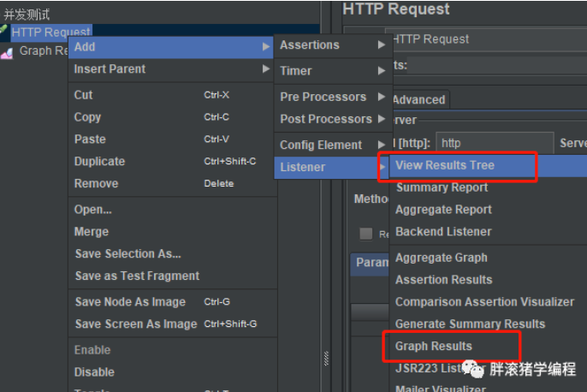
Task: Expand the Assertions submenu
Action: pos(331,45)
